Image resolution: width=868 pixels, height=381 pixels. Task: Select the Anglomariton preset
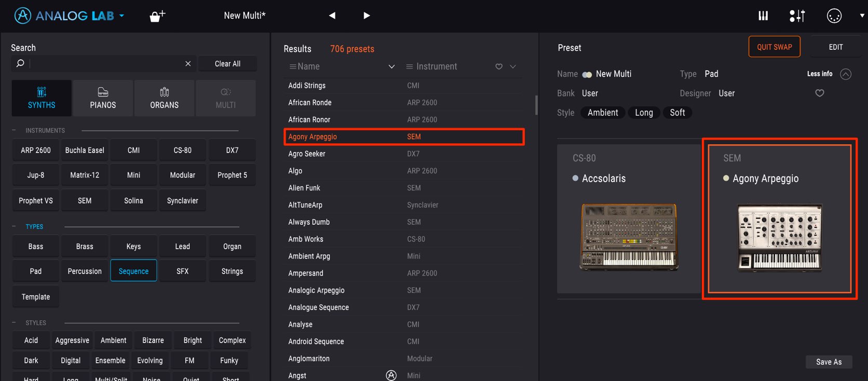(403, 359)
